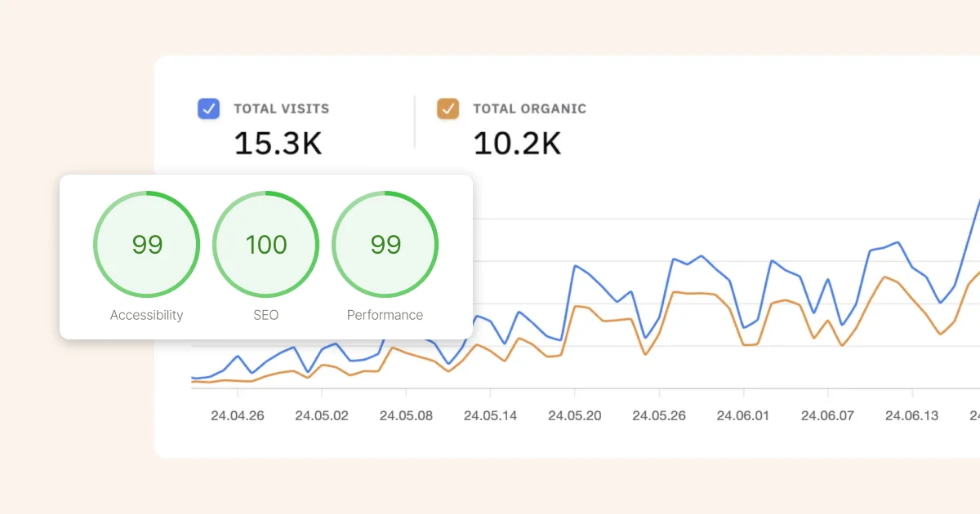
Task: Click the 10.2K total organic value
Action: pos(516,143)
